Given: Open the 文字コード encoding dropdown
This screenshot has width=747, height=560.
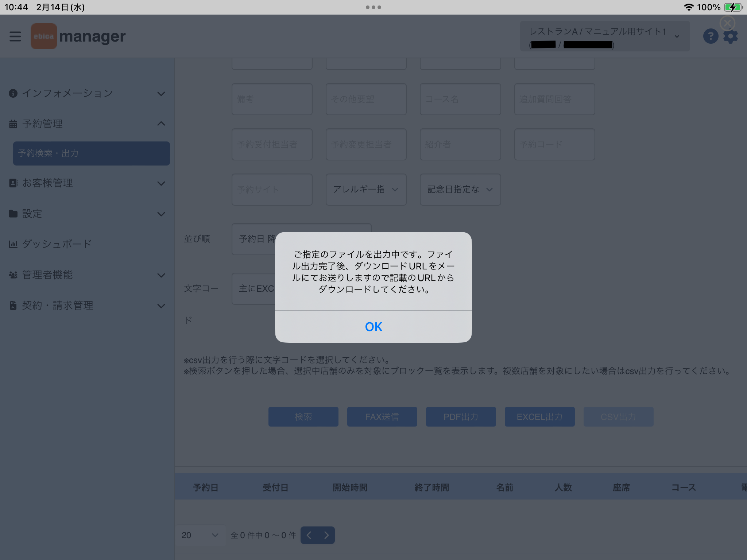Looking at the screenshot, I should tap(253, 289).
